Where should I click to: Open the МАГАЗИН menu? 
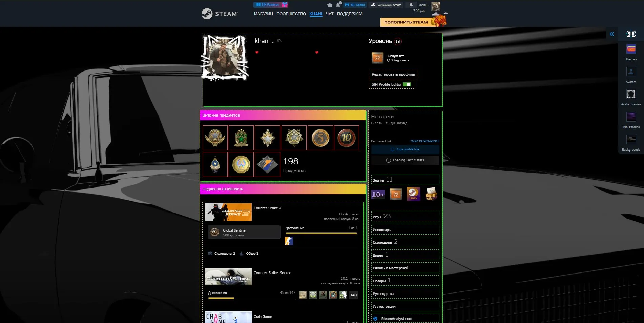tap(263, 14)
